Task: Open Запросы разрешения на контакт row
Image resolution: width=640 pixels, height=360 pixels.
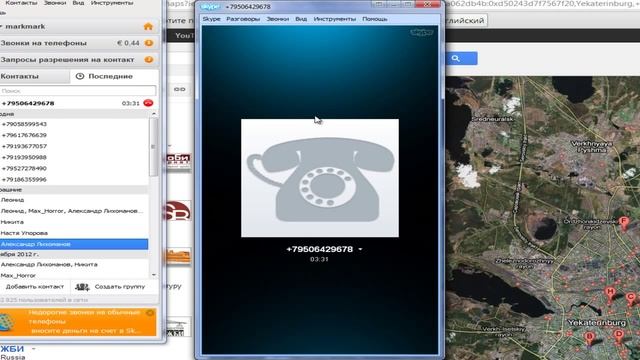Action: pyautogui.click(x=79, y=60)
